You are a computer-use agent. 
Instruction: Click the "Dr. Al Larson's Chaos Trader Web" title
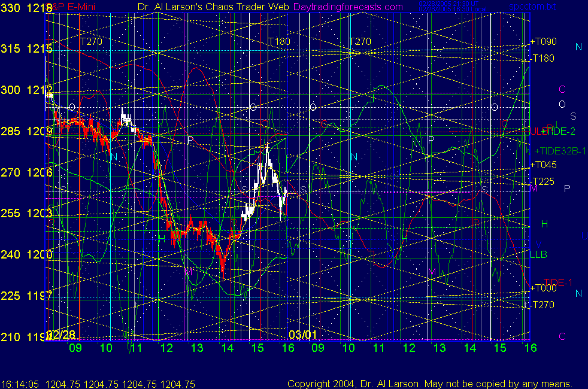coord(213,7)
